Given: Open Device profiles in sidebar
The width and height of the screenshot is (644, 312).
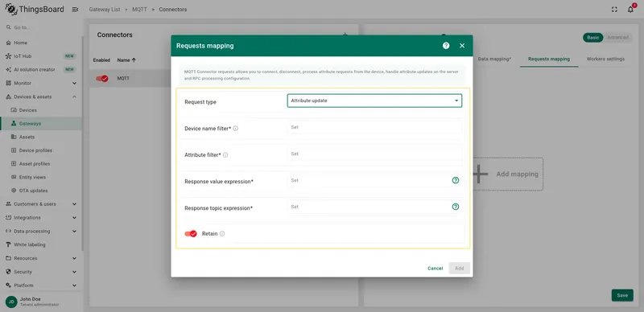Looking at the screenshot, I should tap(41, 150).
